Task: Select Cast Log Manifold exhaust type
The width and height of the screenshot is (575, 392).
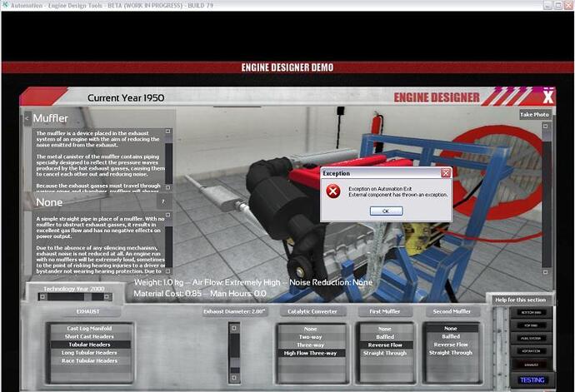Action: tap(90, 328)
